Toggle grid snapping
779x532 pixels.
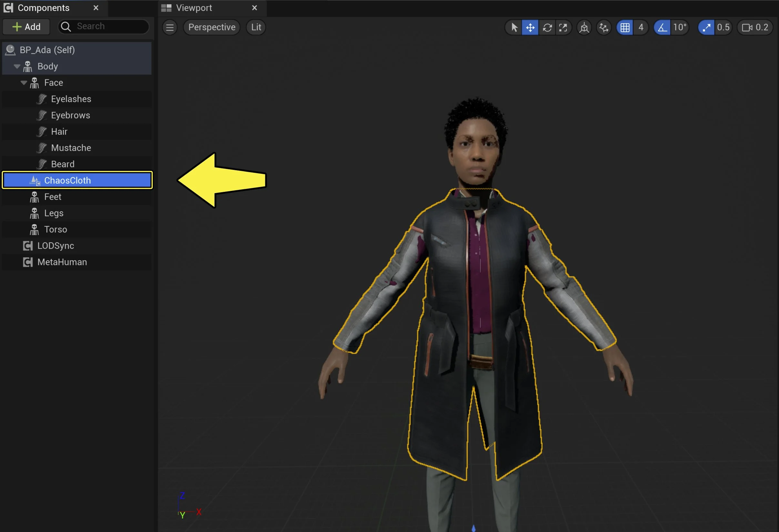click(625, 27)
